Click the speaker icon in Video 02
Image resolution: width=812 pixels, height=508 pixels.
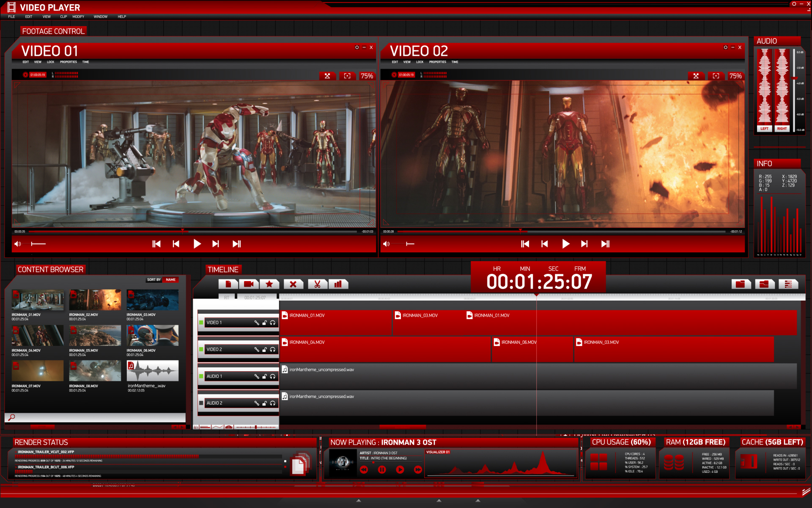(x=386, y=244)
